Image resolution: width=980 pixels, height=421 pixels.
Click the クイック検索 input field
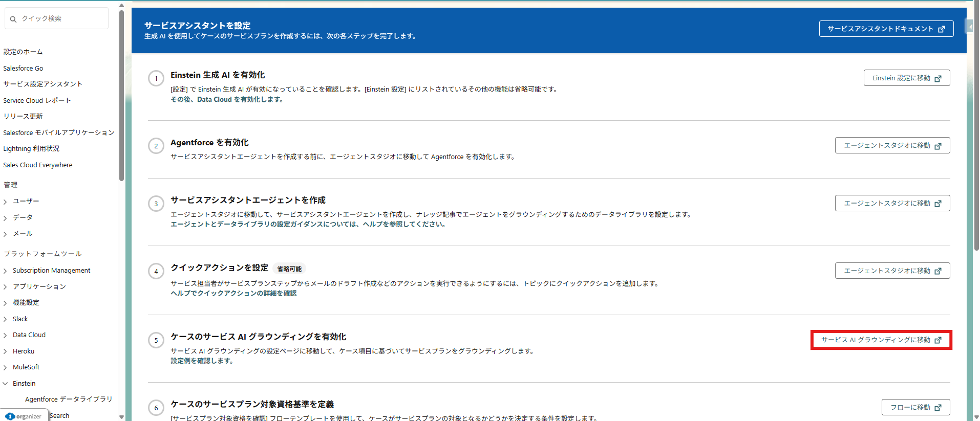[x=61, y=18]
